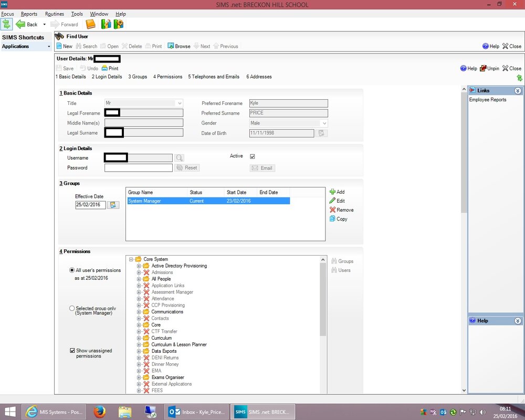Jump to 4 Permissions section tab
The image size is (525, 420).
click(x=168, y=77)
